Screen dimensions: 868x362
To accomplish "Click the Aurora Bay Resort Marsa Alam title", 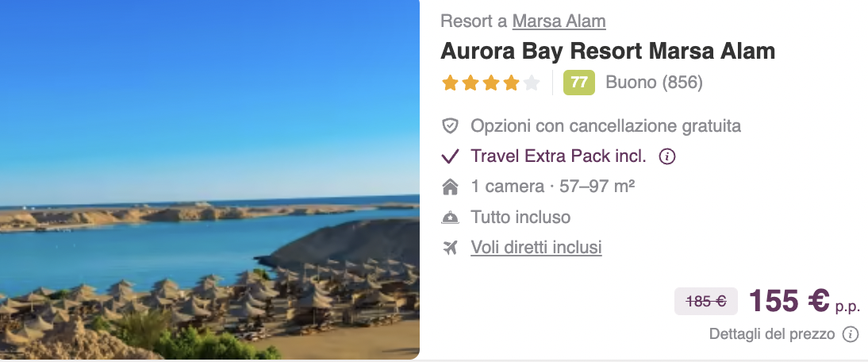I will (x=607, y=52).
